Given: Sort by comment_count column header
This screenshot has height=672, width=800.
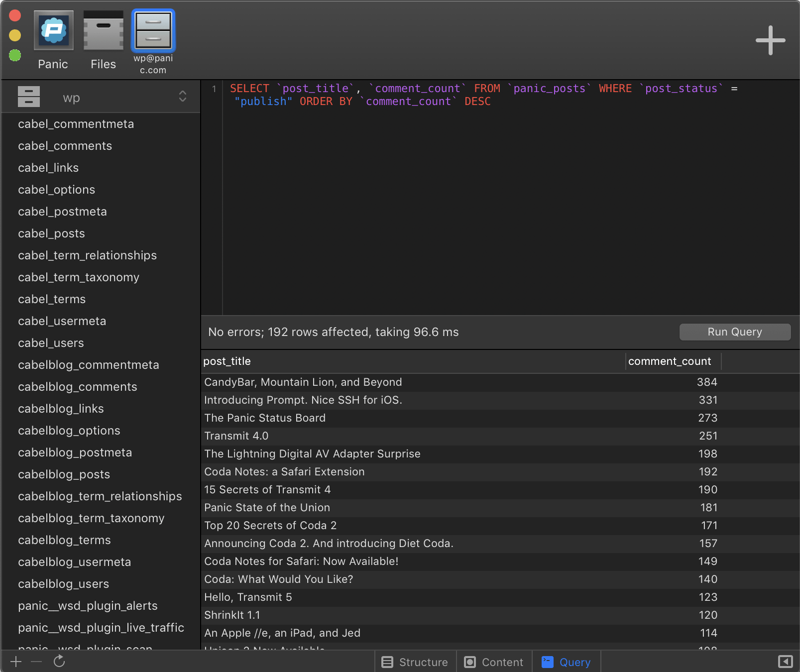Looking at the screenshot, I should point(673,361).
